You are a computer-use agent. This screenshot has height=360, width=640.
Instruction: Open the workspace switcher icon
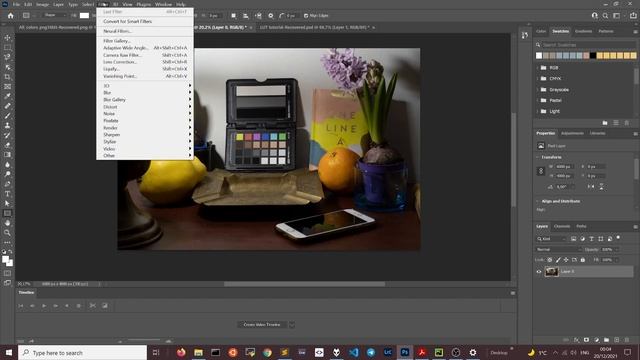(617, 16)
